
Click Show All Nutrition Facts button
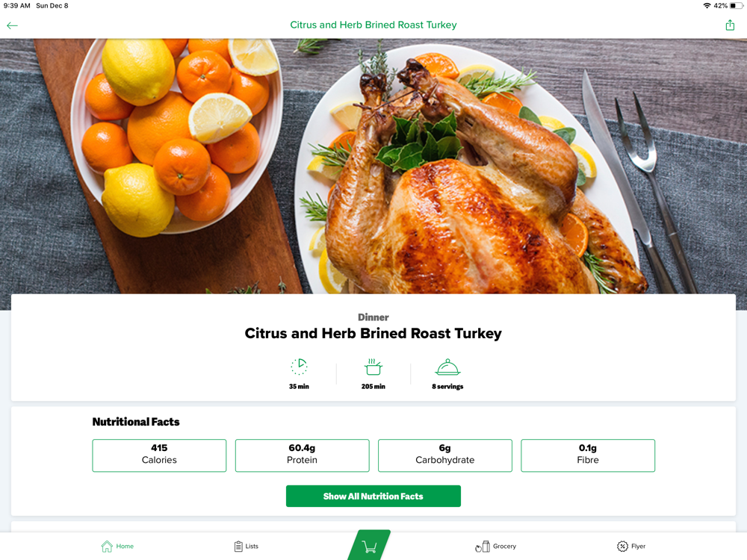373,497
